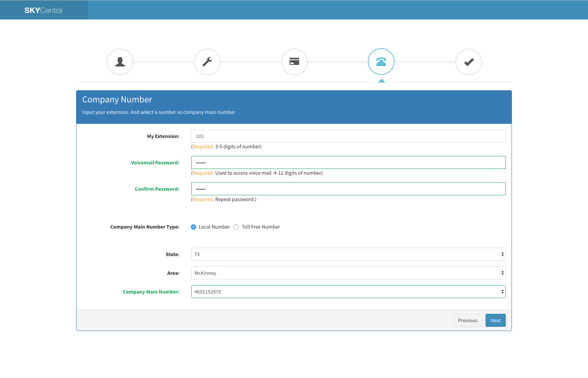Open the State dropdown showing TX

(x=348, y=254)
